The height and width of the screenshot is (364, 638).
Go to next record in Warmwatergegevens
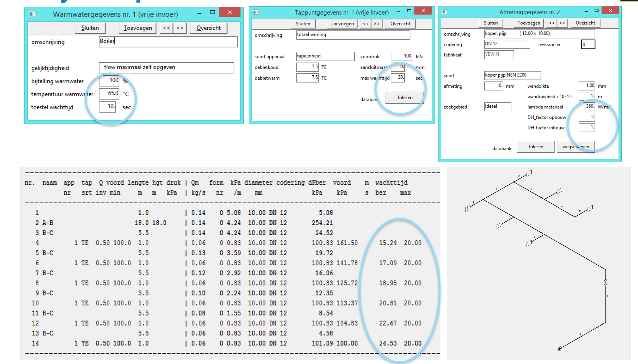pyautogui.click(x=180, y=28)
